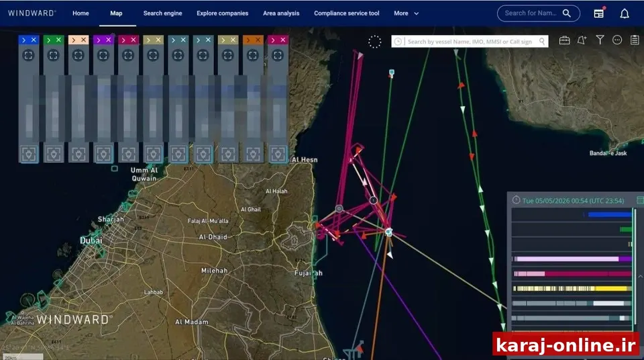The width and height of the screenshot is (644, 360).
Task: Click the focus icon on the peach vessel card
Action: tap(78, 55)
